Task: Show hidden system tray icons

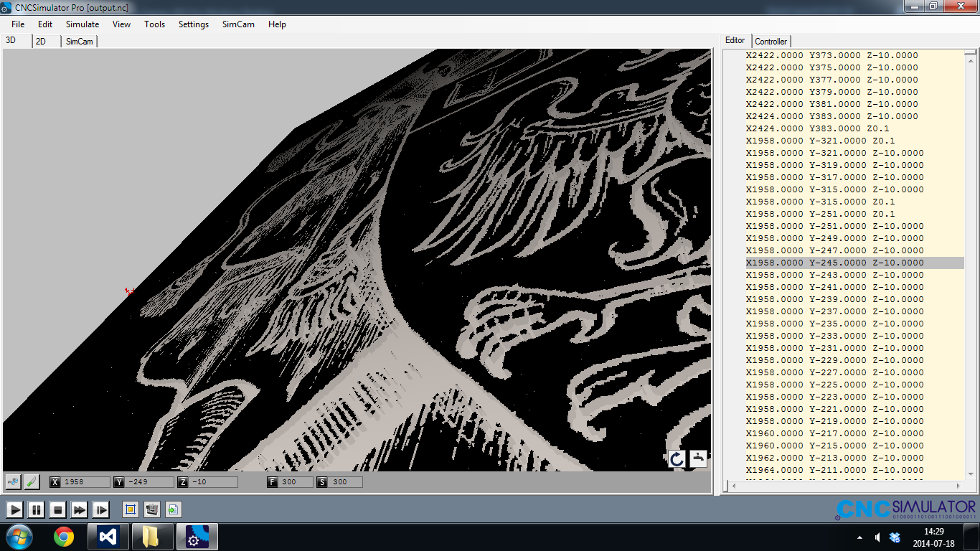Action: [860, 537]
